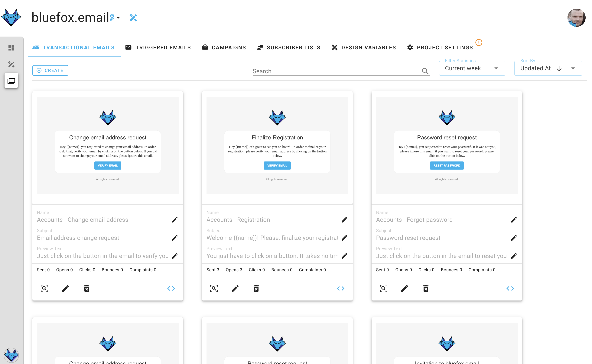This screenshot has width=592, height=364.
Task: Switch to the Campaigns tab
Action: [229, 47]
